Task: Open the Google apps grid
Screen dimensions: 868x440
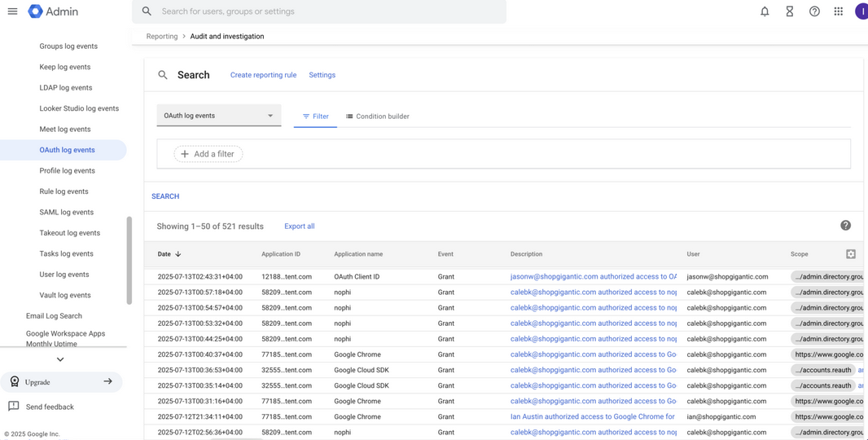Action: coord(839,11)
